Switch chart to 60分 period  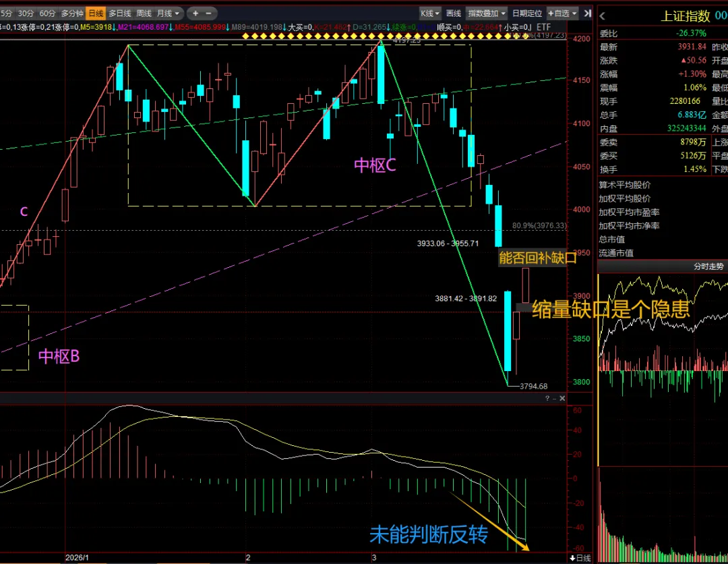tap(47, 13)
